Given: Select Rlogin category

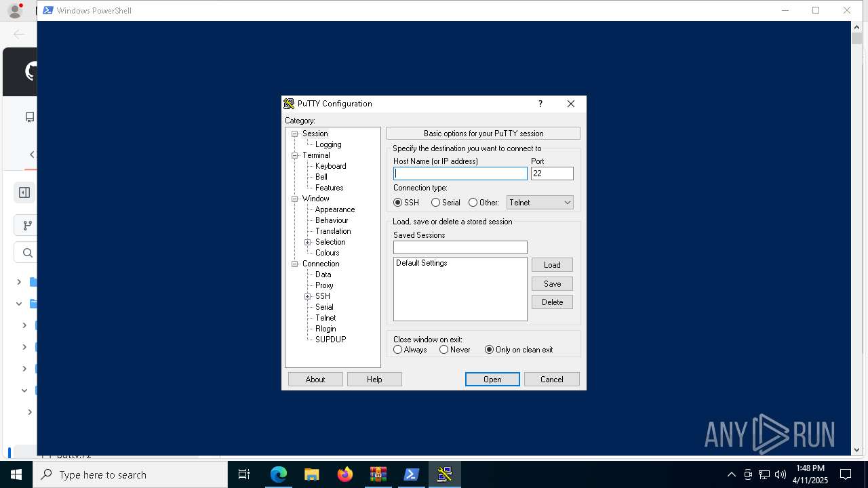Looking at the screenshot, I should coord(325,329).
